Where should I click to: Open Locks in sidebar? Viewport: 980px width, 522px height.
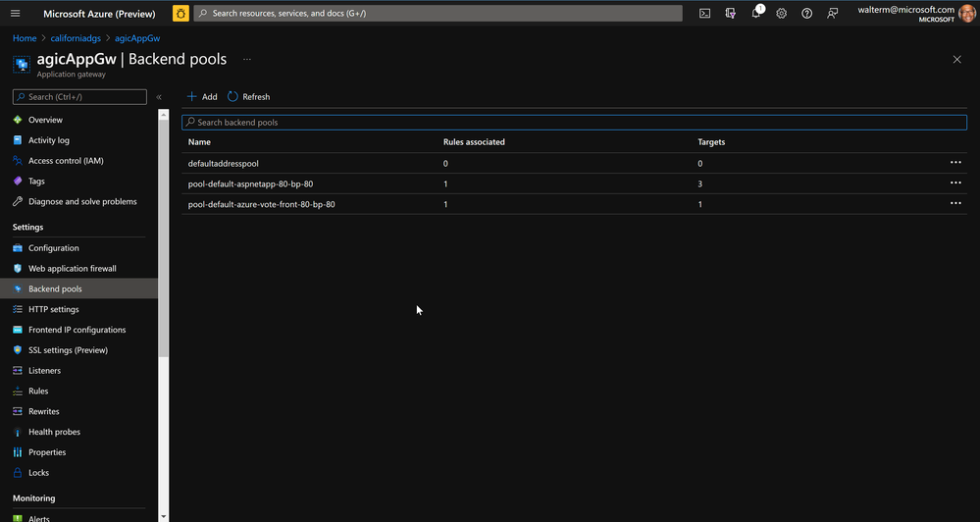(38, 473)
